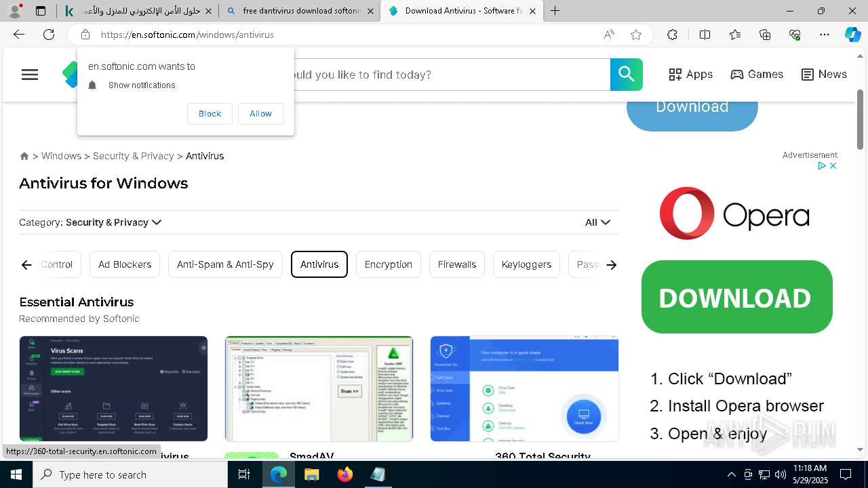Open the Extensions puzzle icon
This screenshot has height=488, width=868.
pyautogui.click(x=672, y=35)
